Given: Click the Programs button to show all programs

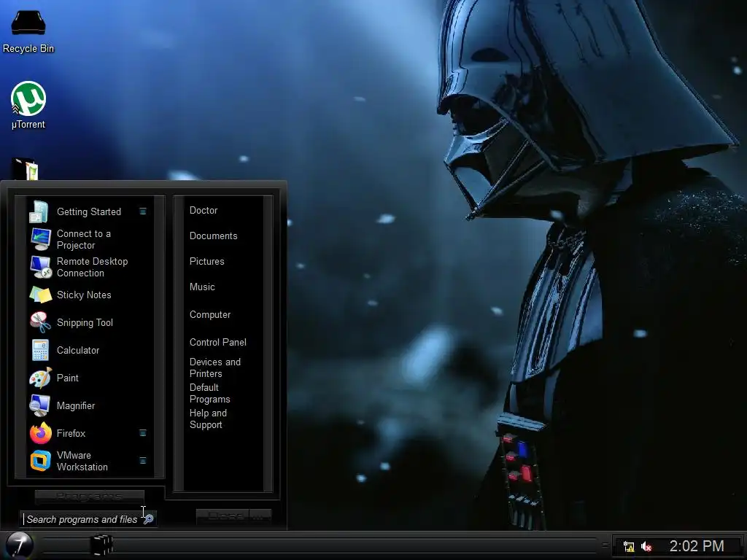Looking at the screenshot, I should pyautogui.click(x=90, y=497).
